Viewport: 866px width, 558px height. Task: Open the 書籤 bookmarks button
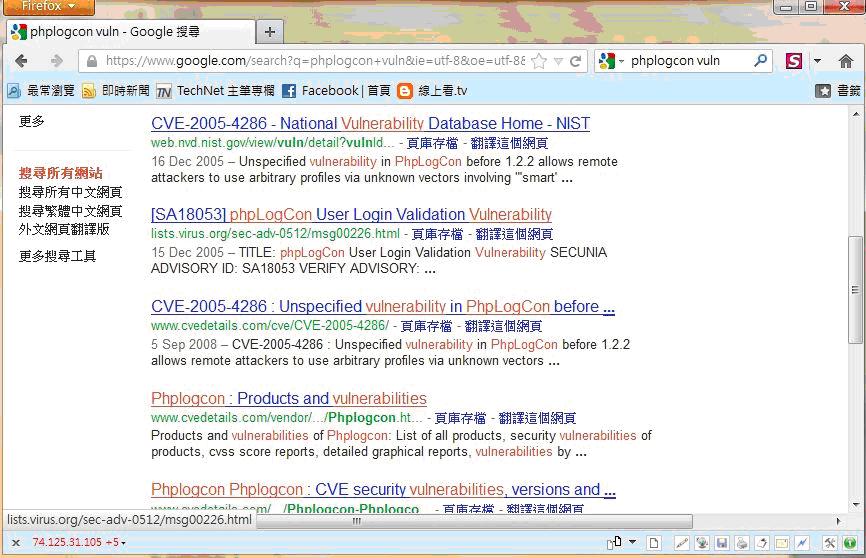point(838,91)
